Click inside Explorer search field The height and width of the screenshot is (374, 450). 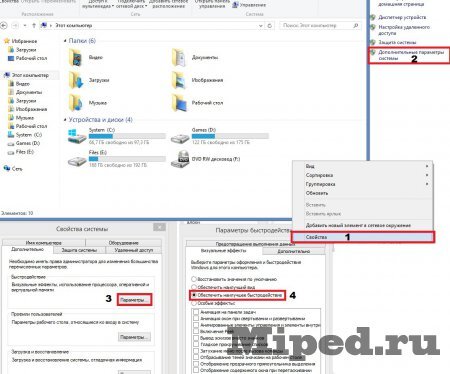pos(317,25)
